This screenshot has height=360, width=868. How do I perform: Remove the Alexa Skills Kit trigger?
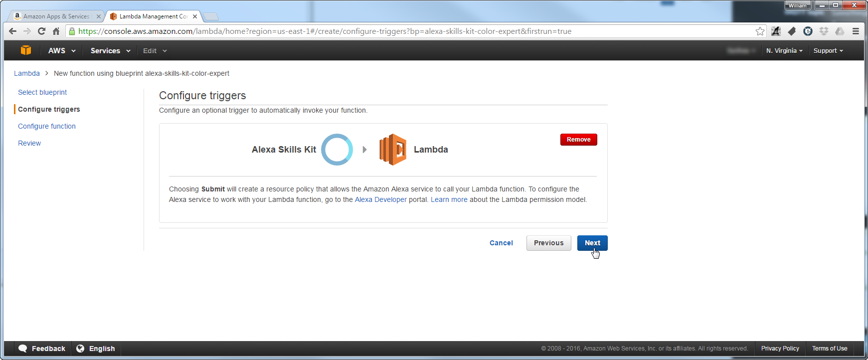pos(578,140)
